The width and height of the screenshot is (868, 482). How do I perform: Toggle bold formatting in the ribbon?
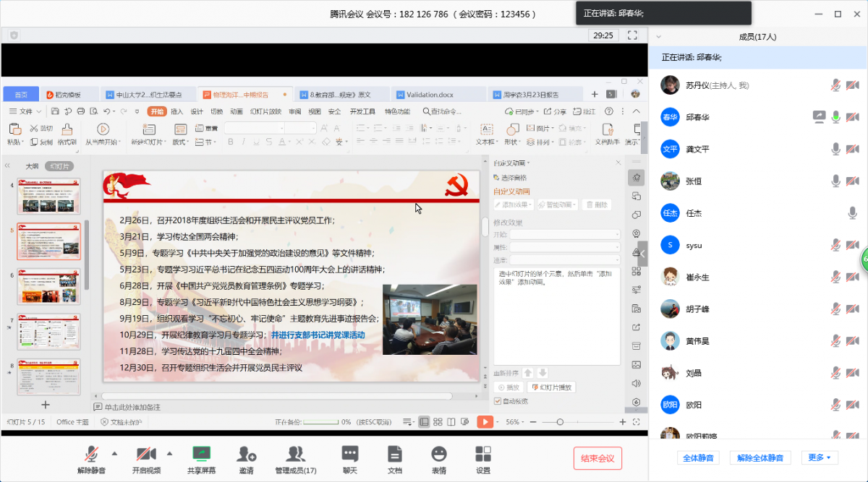[x=230, y=141]
